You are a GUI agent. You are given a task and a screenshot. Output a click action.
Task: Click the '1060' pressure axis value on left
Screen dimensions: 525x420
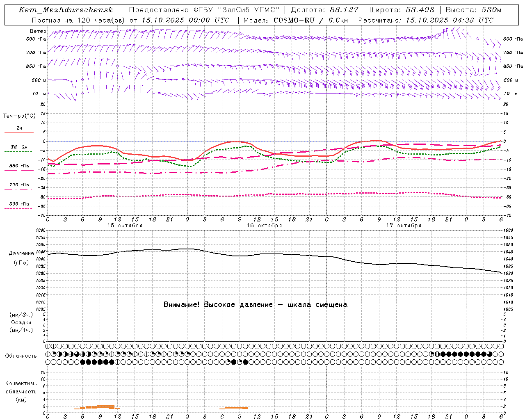[x=41, y=231]
